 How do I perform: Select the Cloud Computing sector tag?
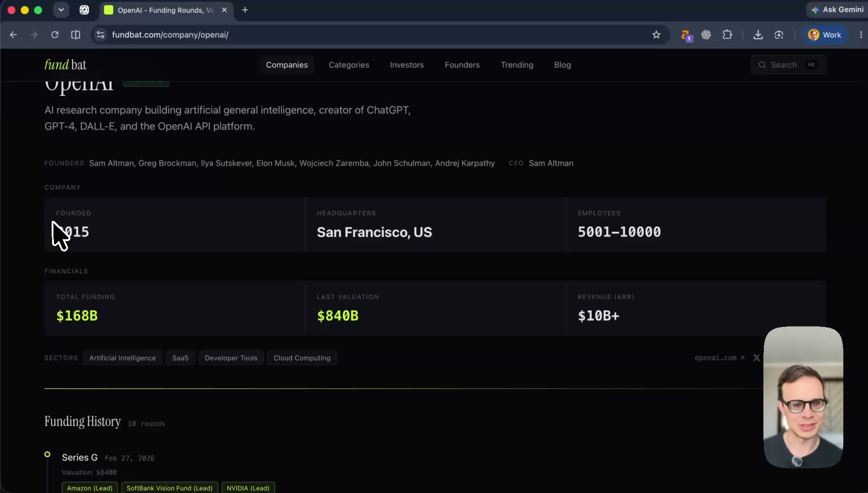click(302, 358)
